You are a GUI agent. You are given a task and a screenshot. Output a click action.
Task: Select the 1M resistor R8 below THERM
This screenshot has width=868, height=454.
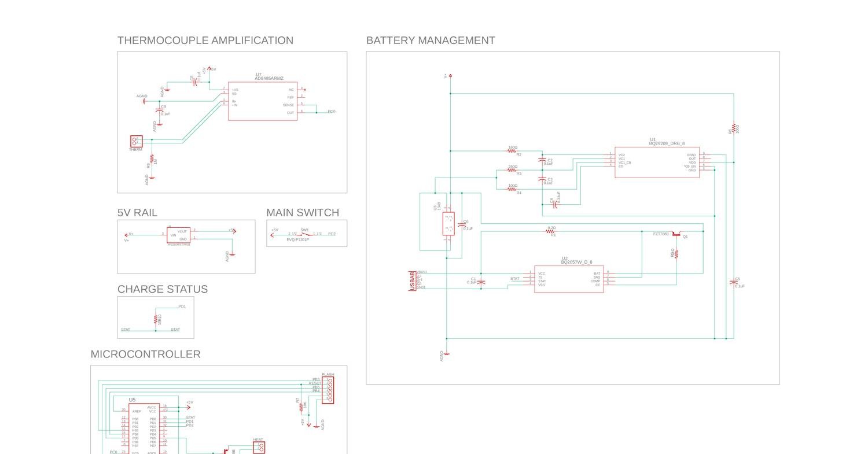(152, 159)
